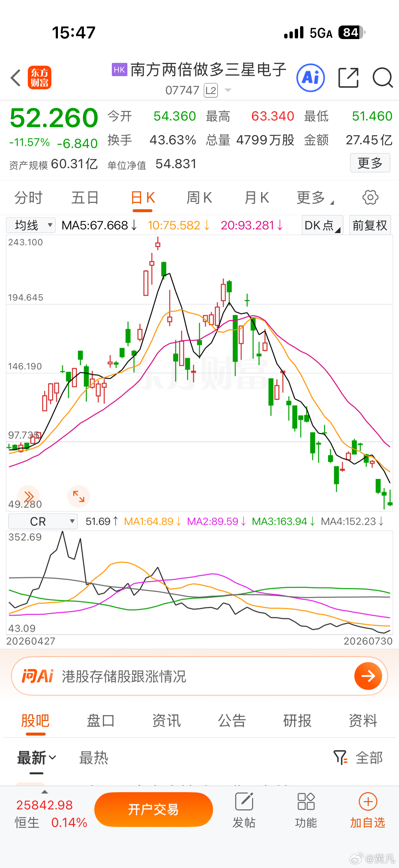Open the CR indicator dropdown
399x868 pixels.
pos(43,521)
